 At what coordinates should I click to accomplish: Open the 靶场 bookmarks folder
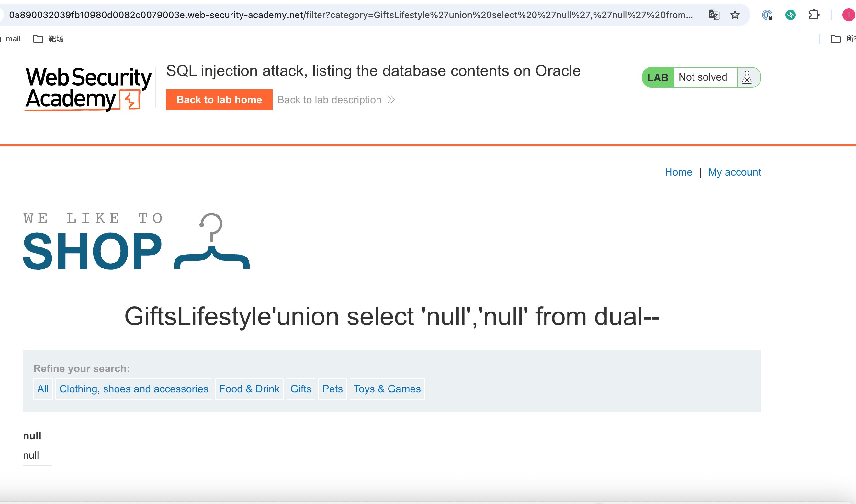[x=49, y=38]
